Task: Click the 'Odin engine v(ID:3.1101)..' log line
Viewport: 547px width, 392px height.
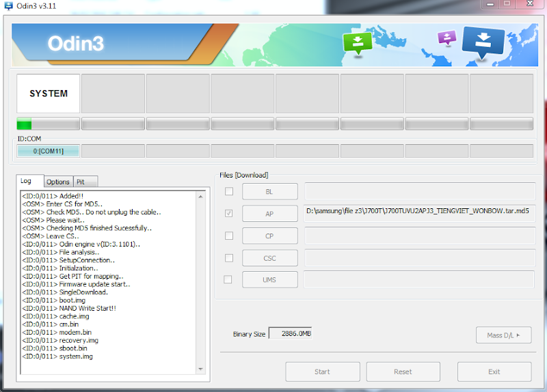Action: [81, 244]
